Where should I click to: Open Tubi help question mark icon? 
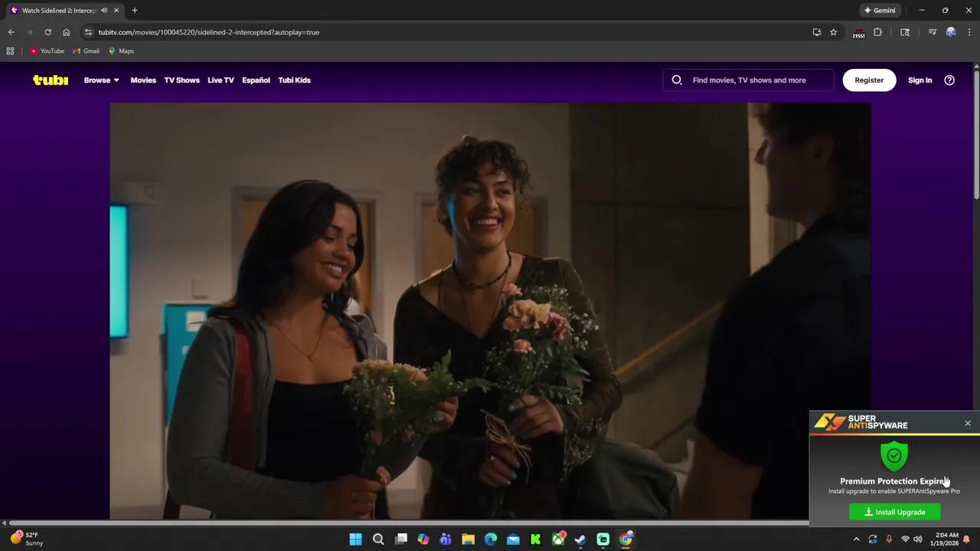point(949,80)
